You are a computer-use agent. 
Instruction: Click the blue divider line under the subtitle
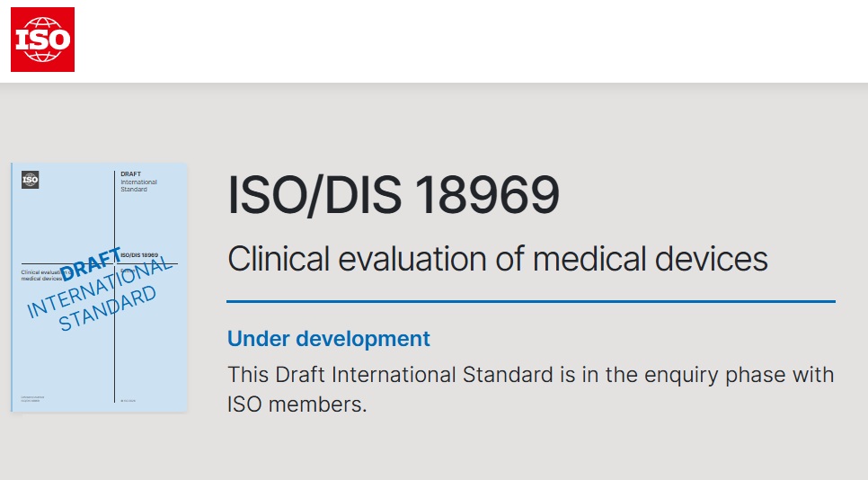[530, 301]
